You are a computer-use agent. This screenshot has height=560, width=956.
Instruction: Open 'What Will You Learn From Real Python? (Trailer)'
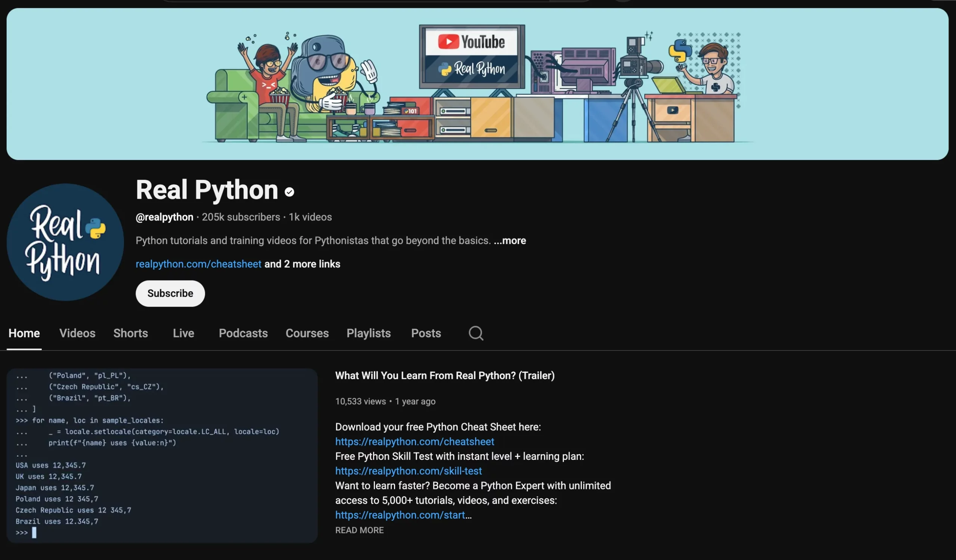click(445, 375)
